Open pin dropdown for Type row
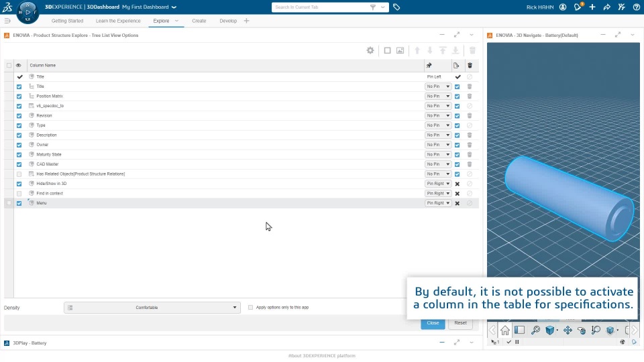Image resolution: width=644 pixels, height=362 pixels. (438, 125)
